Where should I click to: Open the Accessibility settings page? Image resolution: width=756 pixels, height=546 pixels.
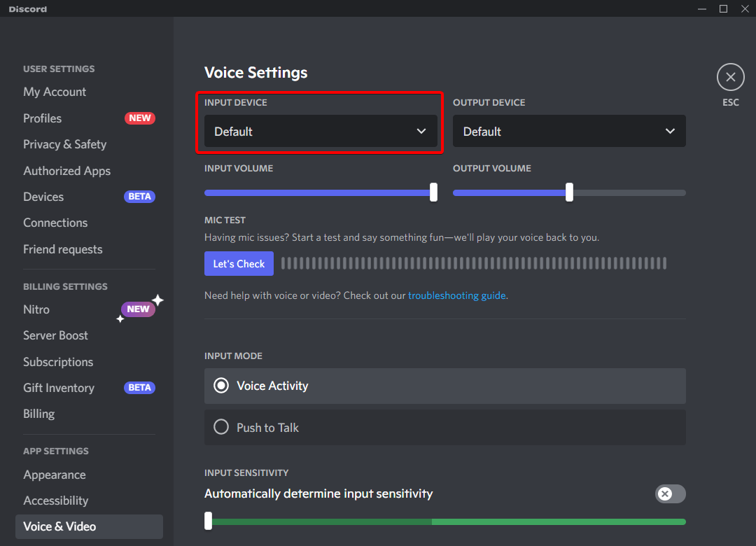pos(55,500)
